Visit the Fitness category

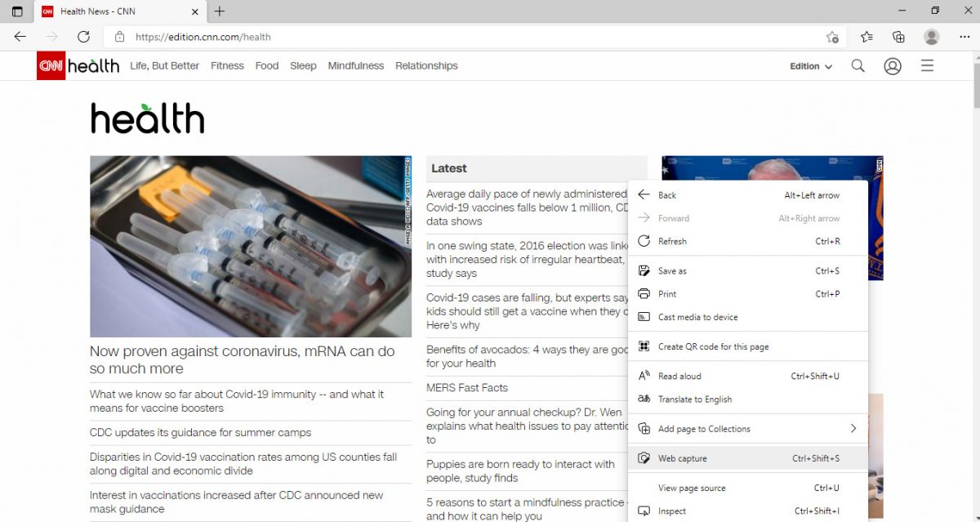227,65
